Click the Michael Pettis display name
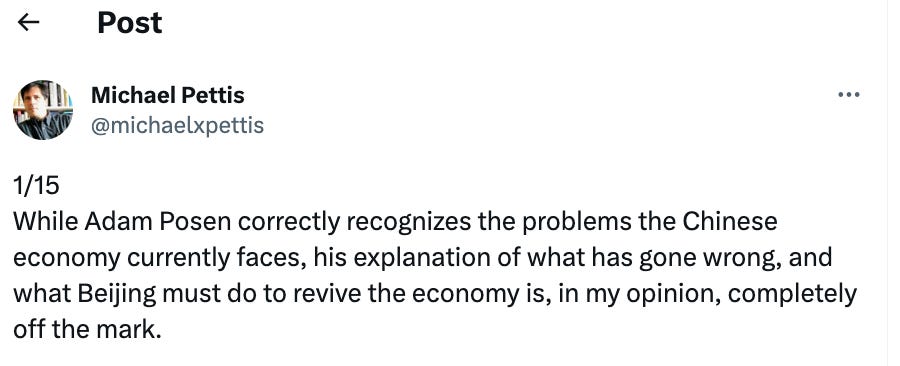 tap(168, 95)
